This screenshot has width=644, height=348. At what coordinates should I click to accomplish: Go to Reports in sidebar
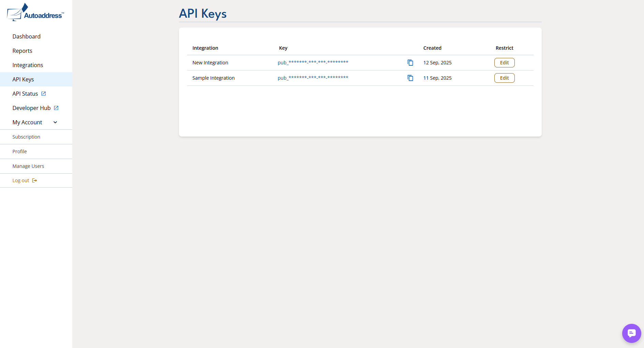pos(23,51)
